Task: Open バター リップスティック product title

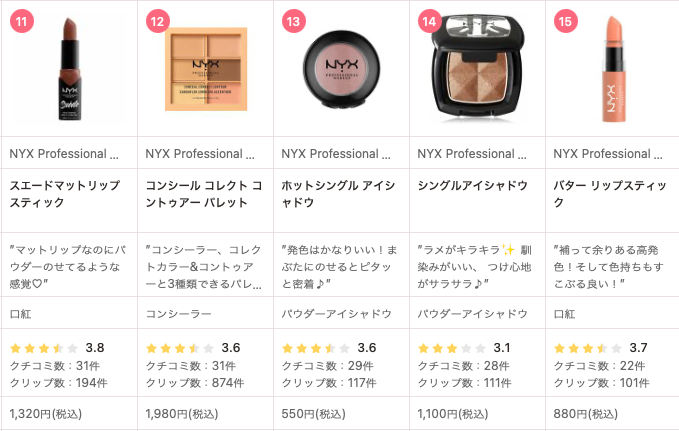Action: tap(610, 194)
